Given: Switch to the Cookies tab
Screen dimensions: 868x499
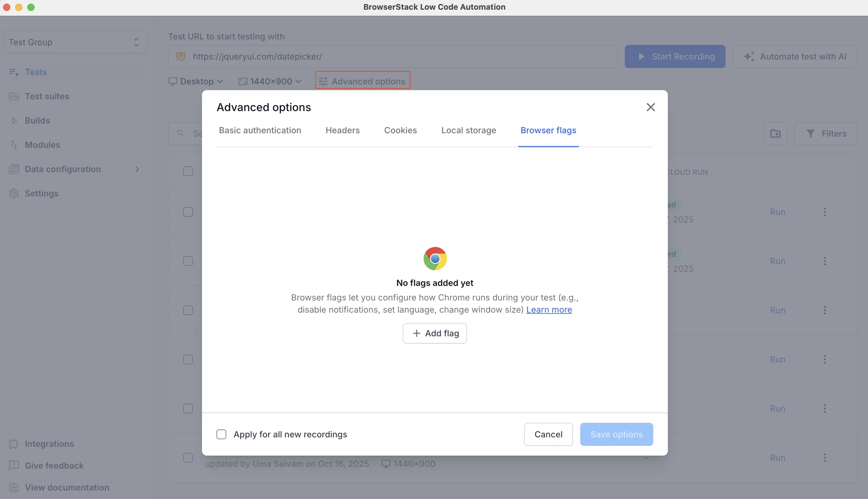Looking at the screenshot, I should 400,130.
